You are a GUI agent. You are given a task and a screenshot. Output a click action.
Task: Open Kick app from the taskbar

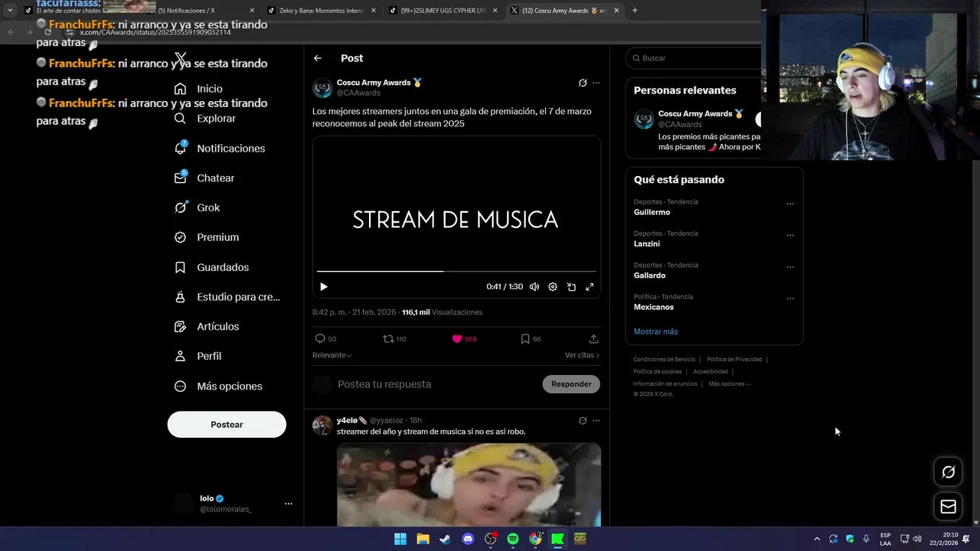point(558,539)
